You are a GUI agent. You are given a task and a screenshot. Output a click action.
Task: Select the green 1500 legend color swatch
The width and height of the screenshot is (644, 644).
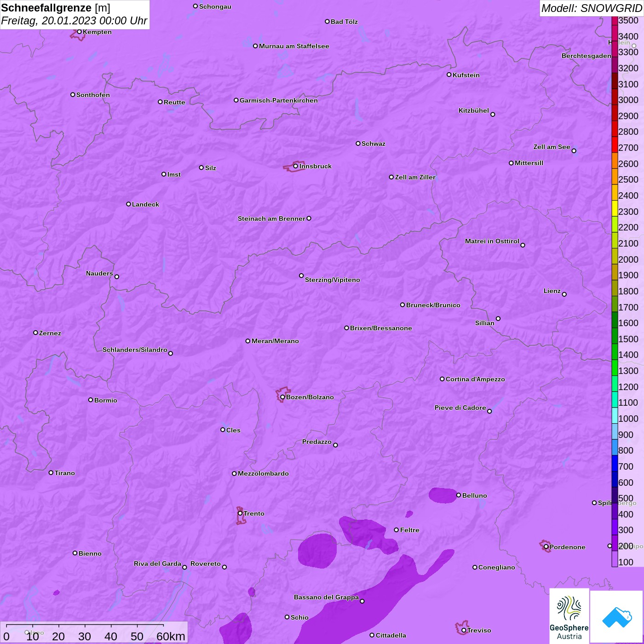click(x=615, y=336)
